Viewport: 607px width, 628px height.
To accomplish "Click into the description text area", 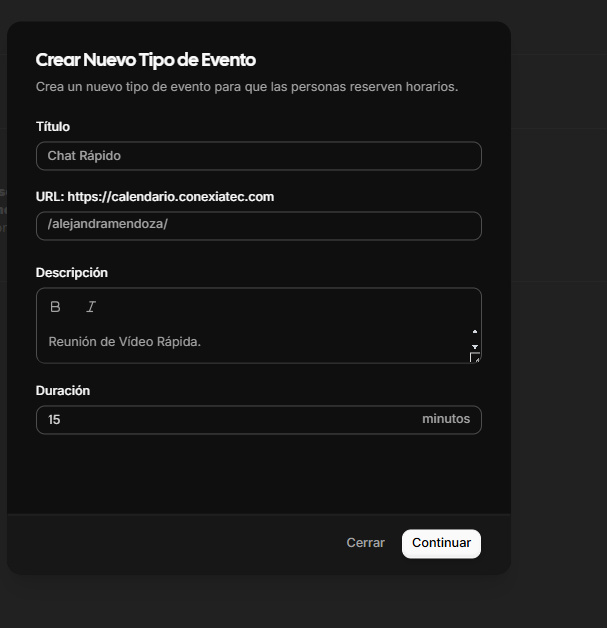I will click(x=250, y=342).
